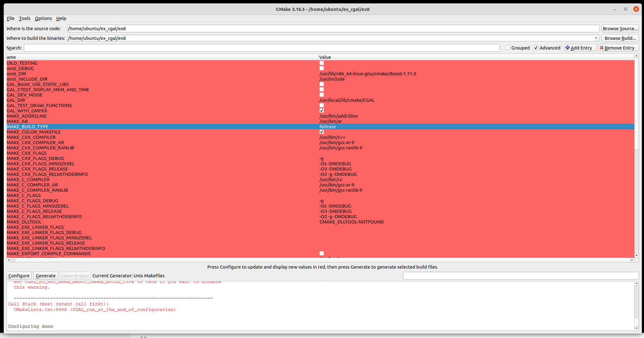Click the output log scroll-down arrow

click(x=637, y=328)
